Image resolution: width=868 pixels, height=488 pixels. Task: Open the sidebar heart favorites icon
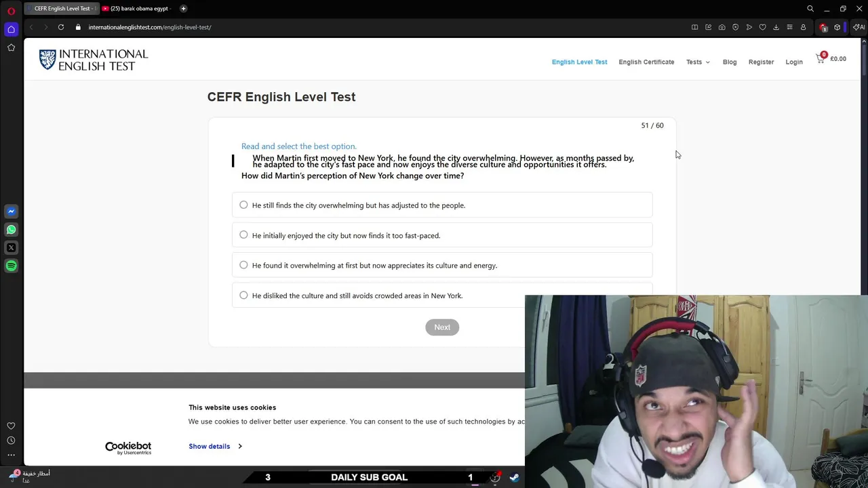11,426
